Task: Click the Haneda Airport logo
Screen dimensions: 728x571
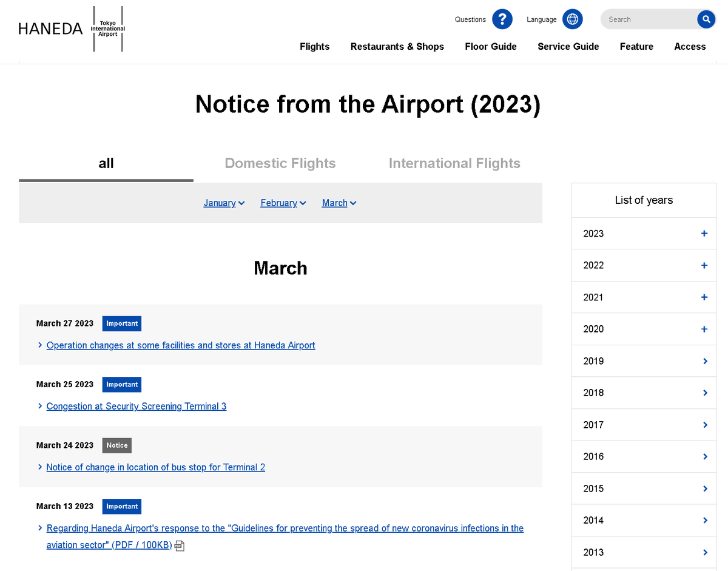Action: tap(72, 29)
